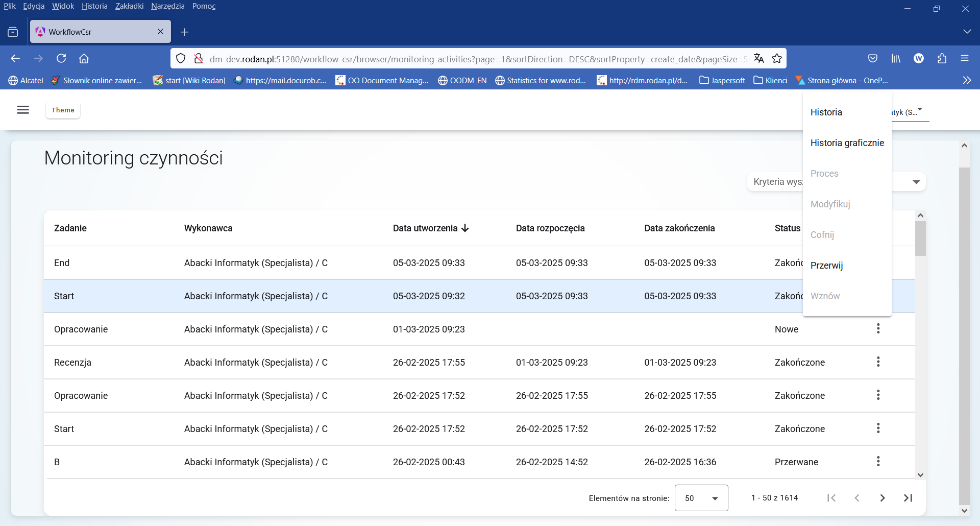Bookmark this page with the star

pos(777,58)
